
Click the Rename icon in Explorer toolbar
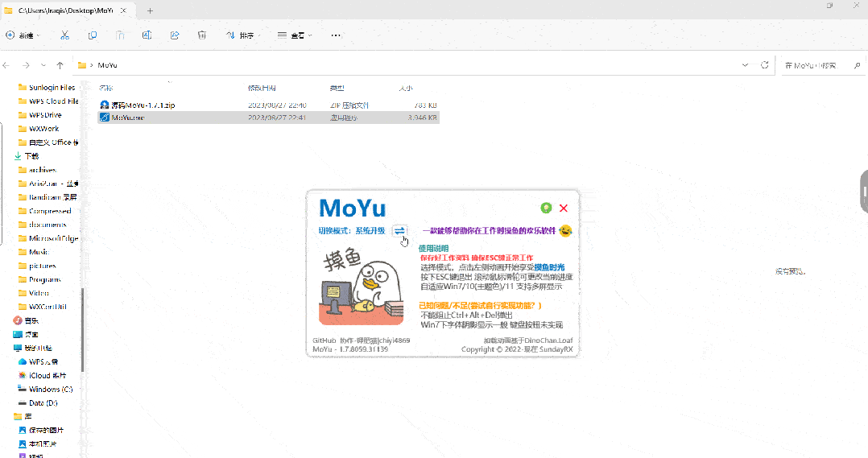(x=147, y=35)
